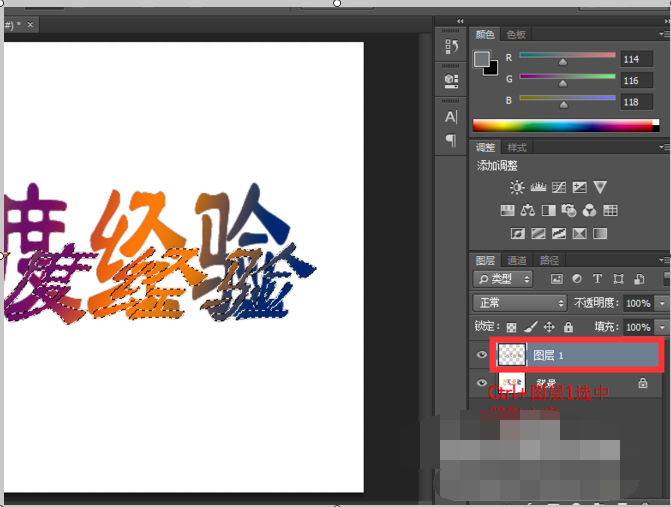This screenshot has width=671, height=507.
Task: Add a Selective Color adjustment
Action: tap(579, 234)
